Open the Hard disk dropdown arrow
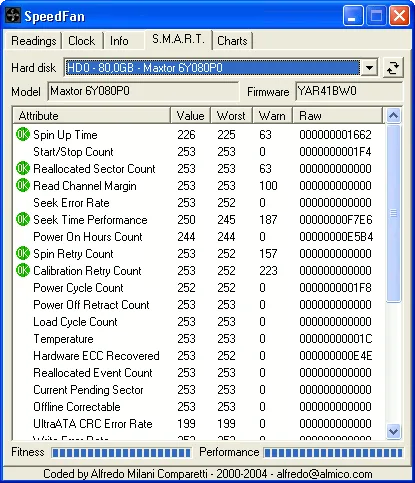Image resolution: width=415 pixels, height=483 pixels. tap(369, 68)
